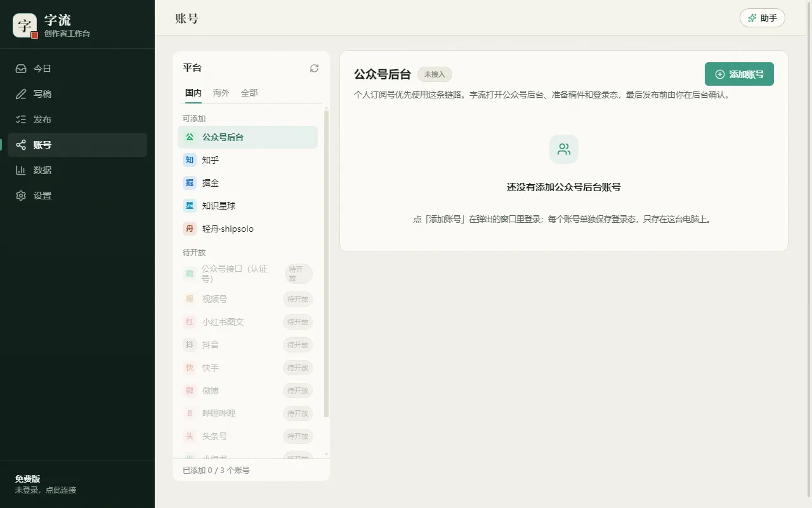Click the platform list scroll-down arrow
Screen dimensions: 812x508
tap(327, 455)
